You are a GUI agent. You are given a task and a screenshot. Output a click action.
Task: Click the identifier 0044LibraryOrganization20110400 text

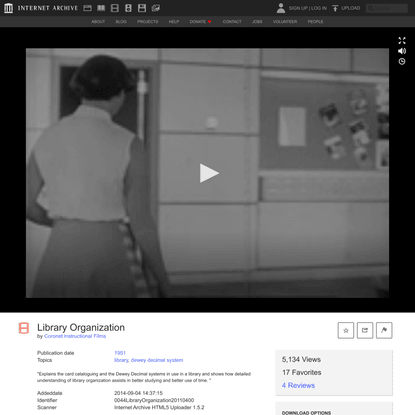(x=154, y=400)
